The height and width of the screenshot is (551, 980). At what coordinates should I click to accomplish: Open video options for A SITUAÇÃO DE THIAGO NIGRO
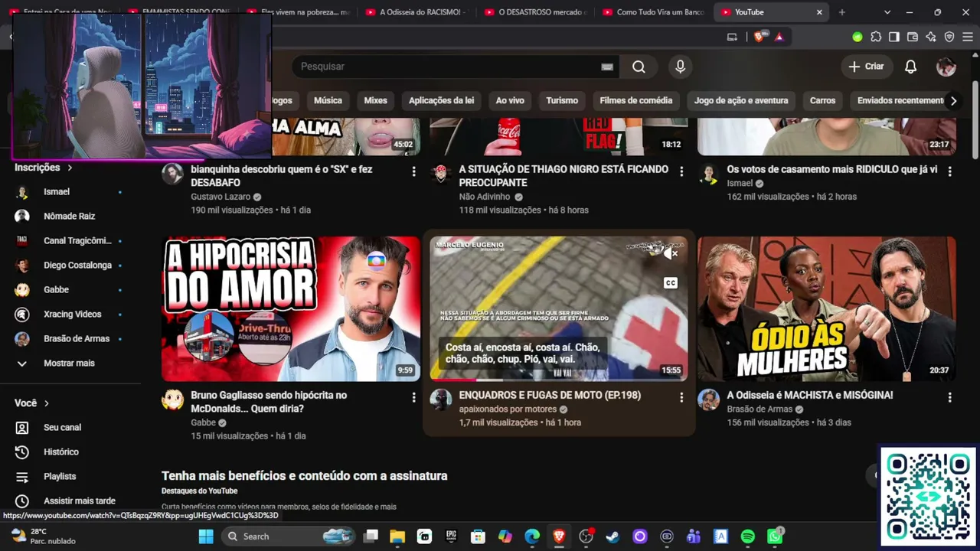(x=681, y=171)
